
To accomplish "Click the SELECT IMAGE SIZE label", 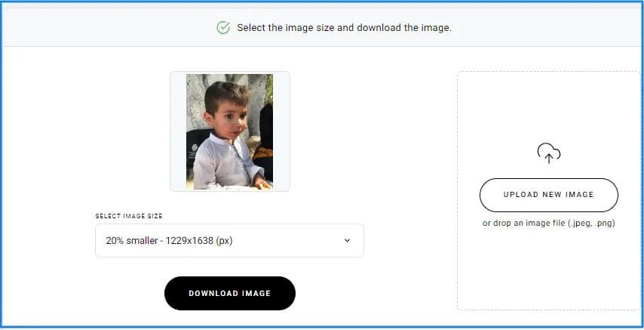I will click(x=129, y=216).
